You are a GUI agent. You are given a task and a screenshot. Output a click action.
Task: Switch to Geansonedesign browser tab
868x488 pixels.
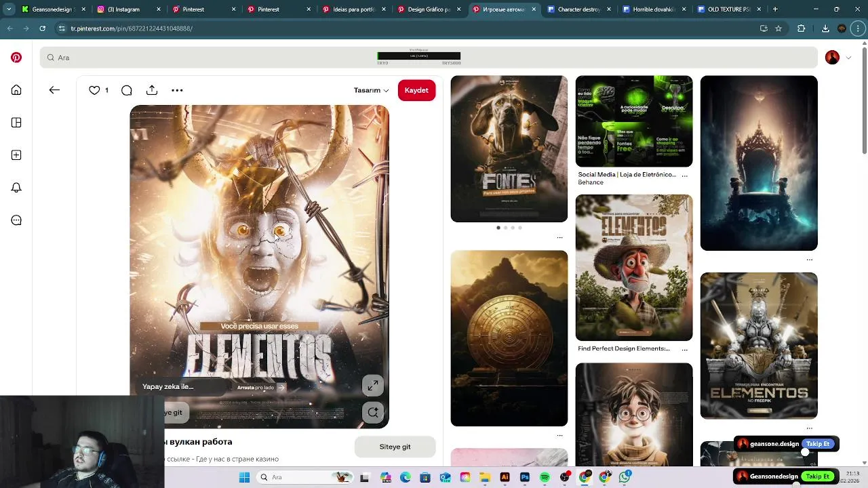(52, 9)
